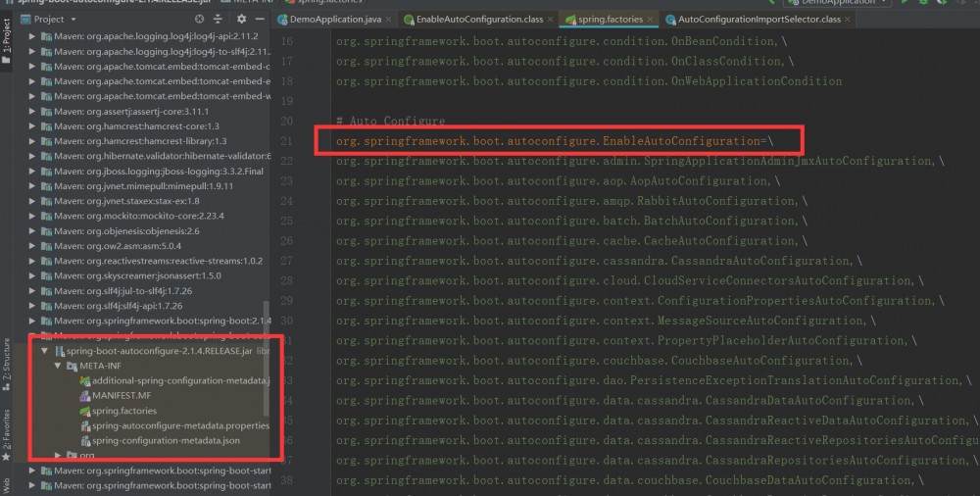Click the library icon of Maven: org.mockito:mockito-core:2.23.4

coord(46,216)
